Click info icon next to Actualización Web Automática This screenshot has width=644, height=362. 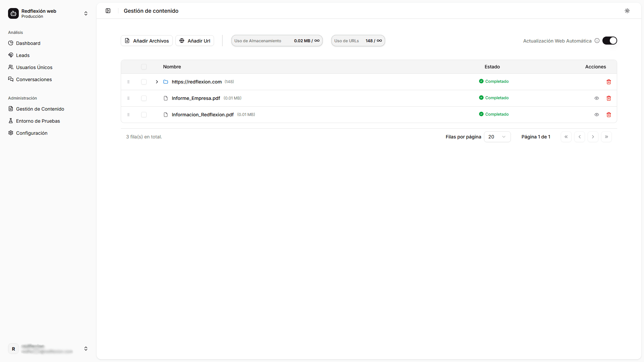597,41
